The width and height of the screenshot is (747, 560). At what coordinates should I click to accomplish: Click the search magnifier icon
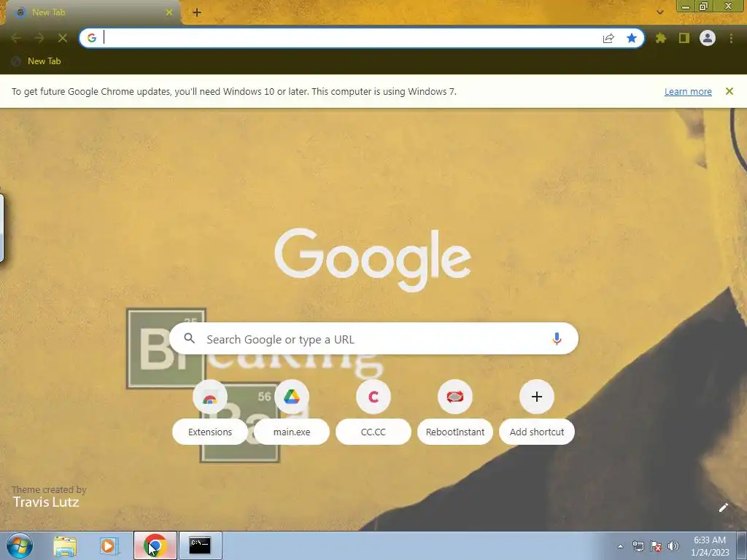(189, 338)
